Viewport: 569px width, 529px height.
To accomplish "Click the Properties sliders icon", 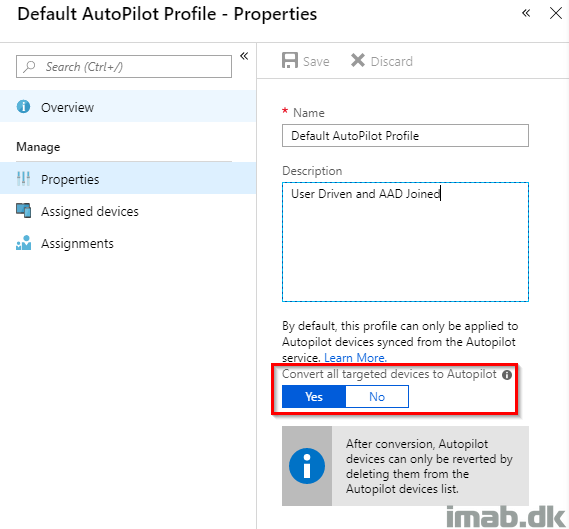I will pos(24,179).
